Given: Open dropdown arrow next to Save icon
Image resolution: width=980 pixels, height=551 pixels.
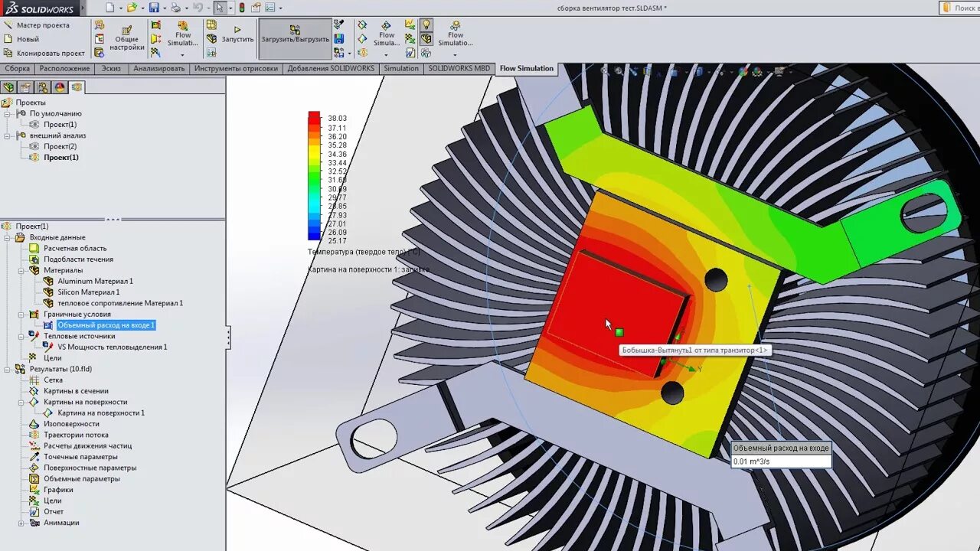Looking at the screenshot, I should point(165,8).
